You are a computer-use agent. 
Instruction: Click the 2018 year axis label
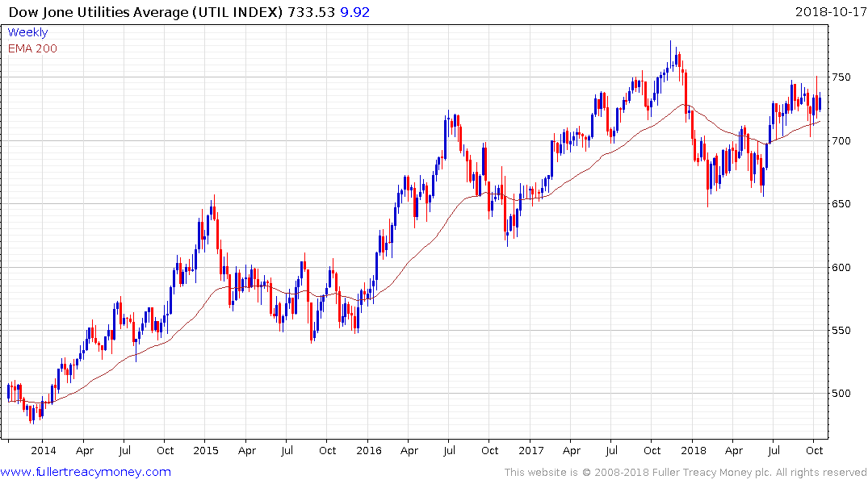click(694, 451)
